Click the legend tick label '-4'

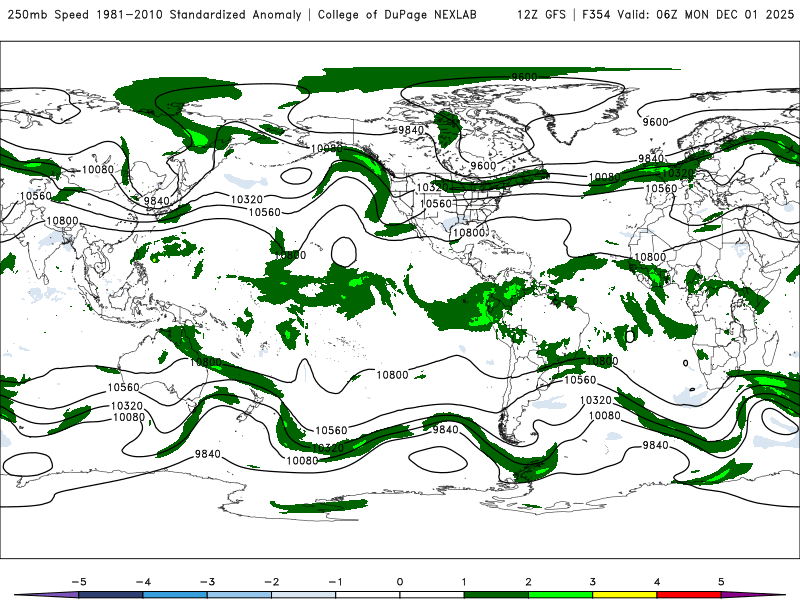click(143, 582)
